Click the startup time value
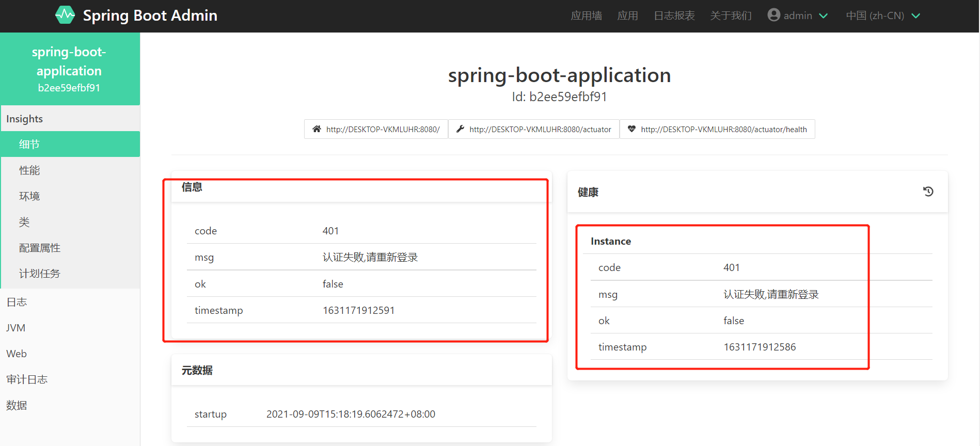Screen dimensions: 980x446 coord(351,414)
